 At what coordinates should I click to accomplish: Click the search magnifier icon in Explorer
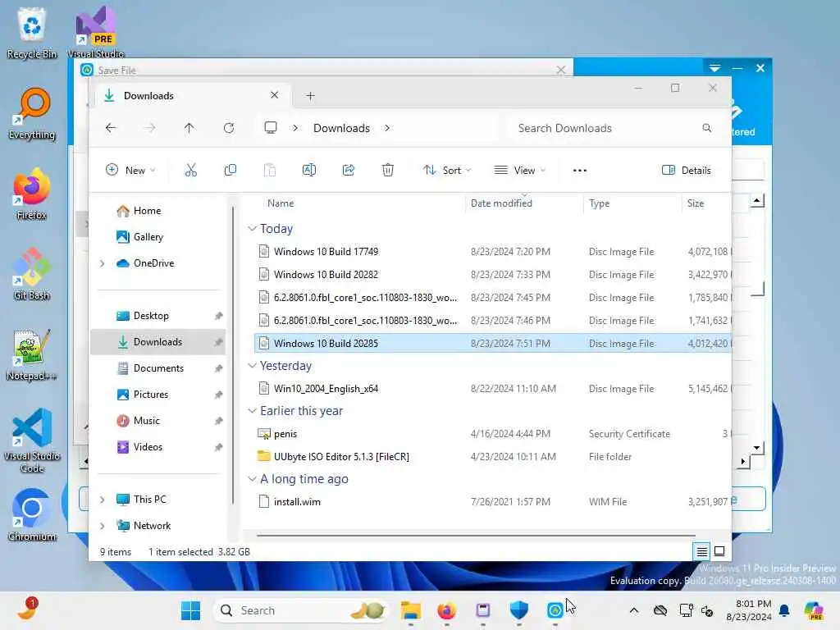[706, 128]
